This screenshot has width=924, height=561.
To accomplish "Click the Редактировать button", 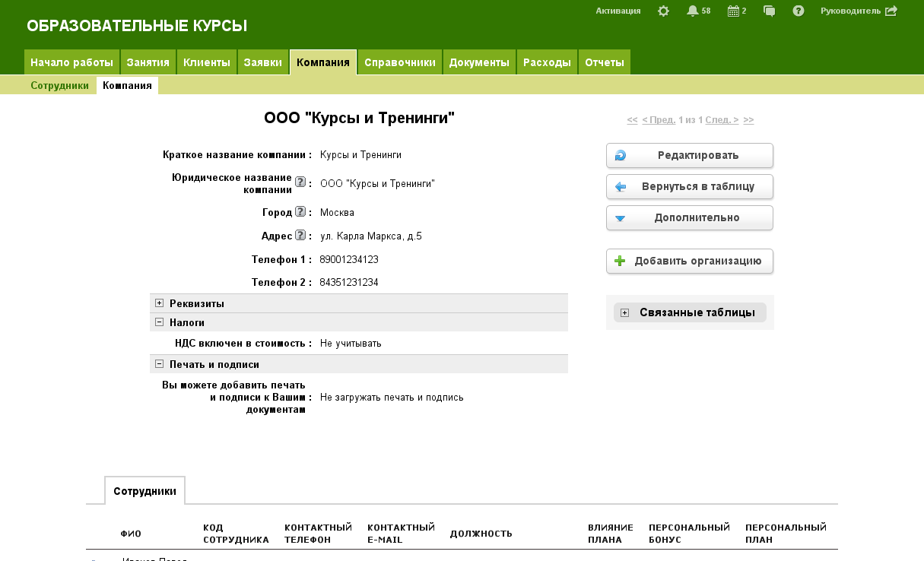I will tap(690, 156).
